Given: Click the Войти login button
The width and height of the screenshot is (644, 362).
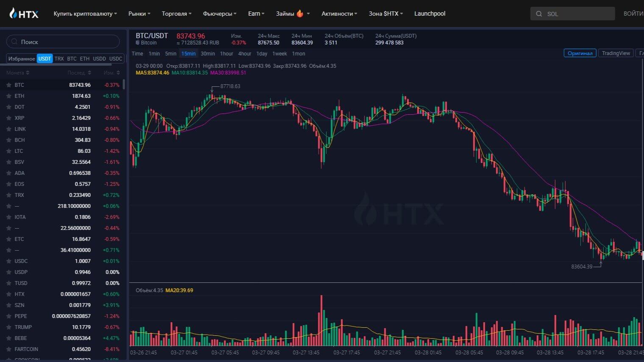Looking at the screenshot, I should click(633, 14).
